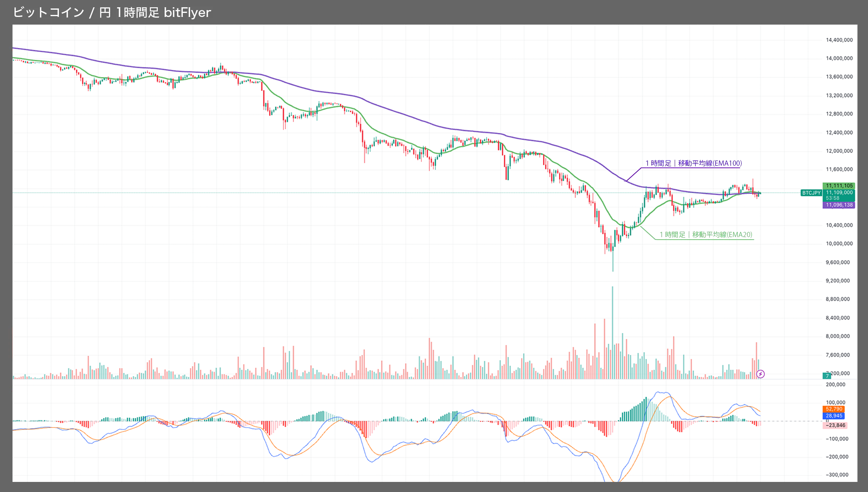868x492 pixels.
Task: Click the blue 28,945 MACD value label
Action: tap(834, 416)
